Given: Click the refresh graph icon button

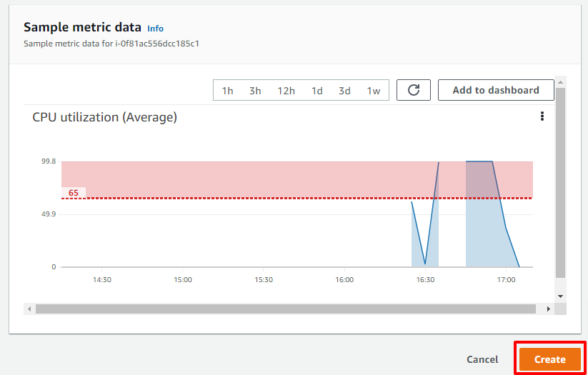Looking at the screenshot, I should pyautogui.click(x=413, y=90).
